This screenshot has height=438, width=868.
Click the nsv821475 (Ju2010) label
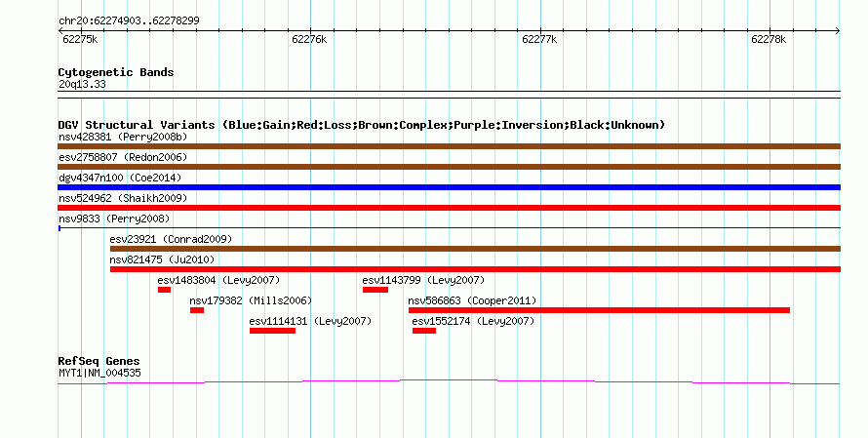click(x=162, y=259)
